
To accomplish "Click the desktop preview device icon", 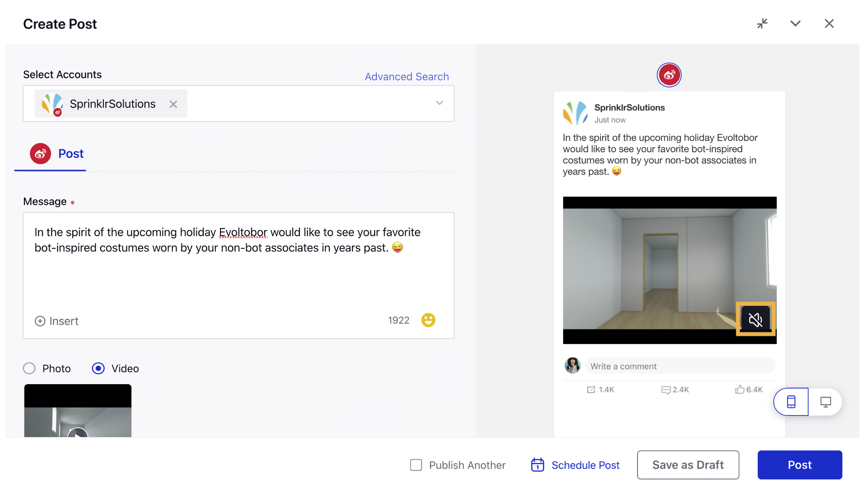I will 825,402.
